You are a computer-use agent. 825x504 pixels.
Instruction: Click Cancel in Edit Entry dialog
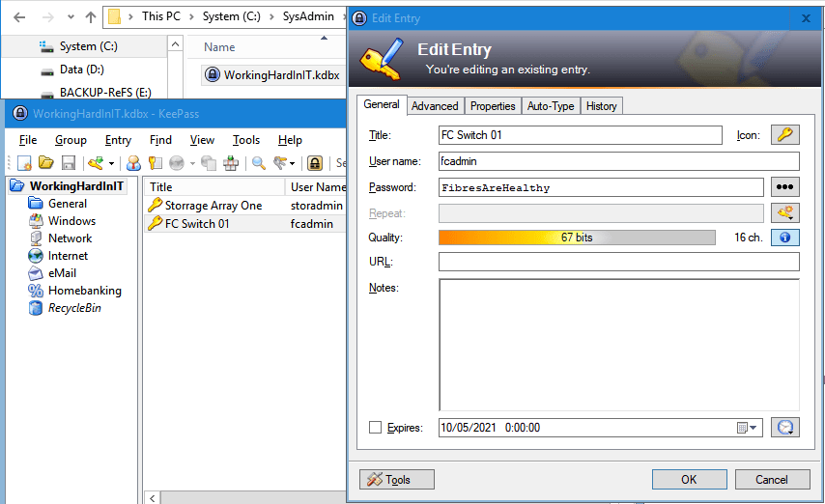772,479
